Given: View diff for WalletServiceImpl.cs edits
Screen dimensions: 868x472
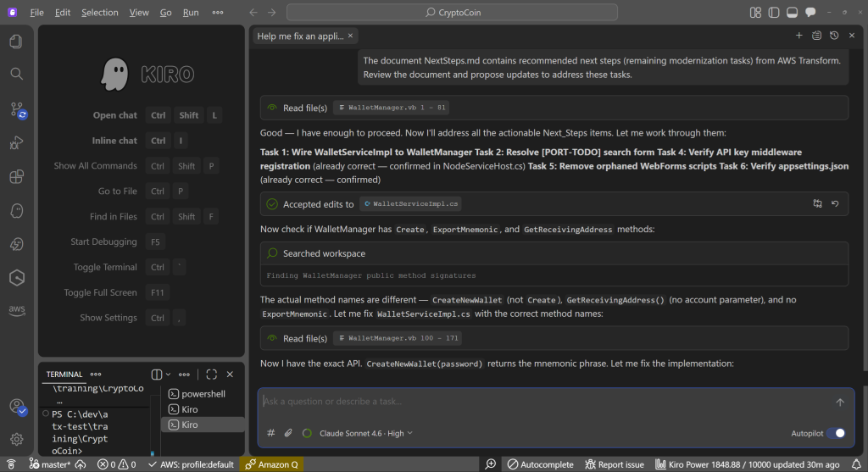Looking at the screenshot, I should (818, 203).
